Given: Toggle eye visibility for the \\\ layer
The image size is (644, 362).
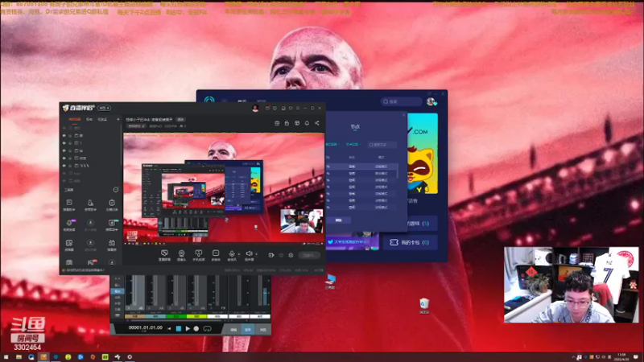Looking at the screenshot, I should tap(64, 166).
